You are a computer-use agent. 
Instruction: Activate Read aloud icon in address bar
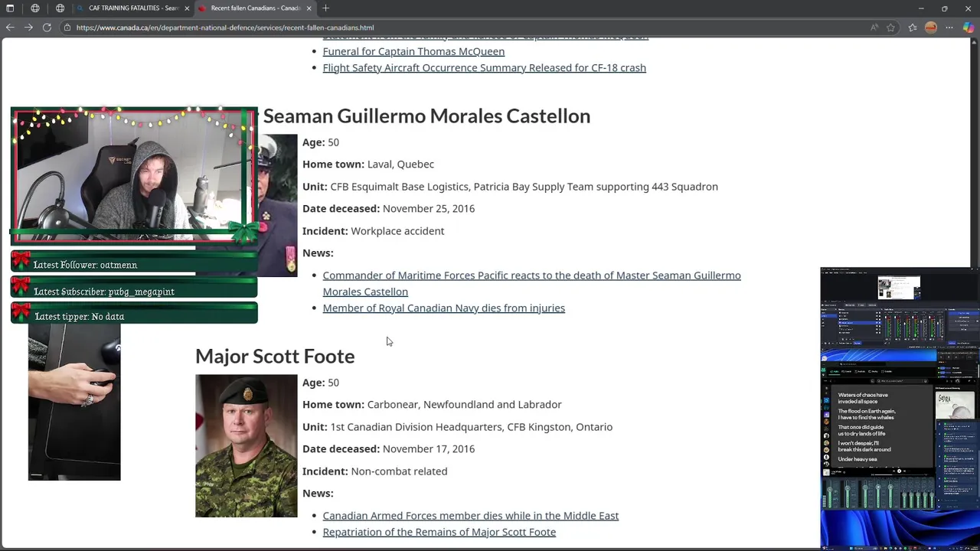coord(874,28)
